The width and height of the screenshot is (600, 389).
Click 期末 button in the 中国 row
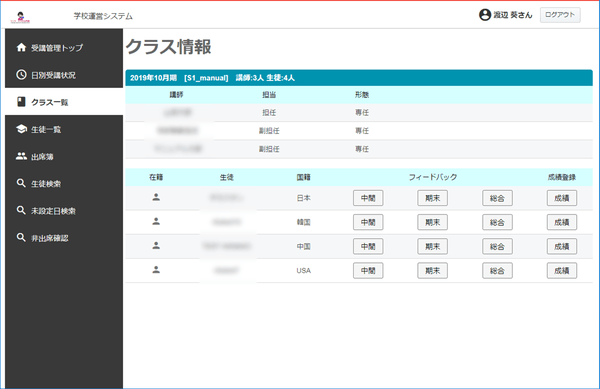click(x=432, y=246)
